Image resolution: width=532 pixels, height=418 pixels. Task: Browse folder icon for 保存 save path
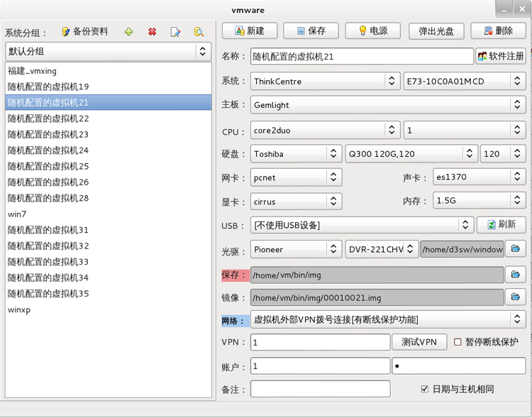[516, 275]
